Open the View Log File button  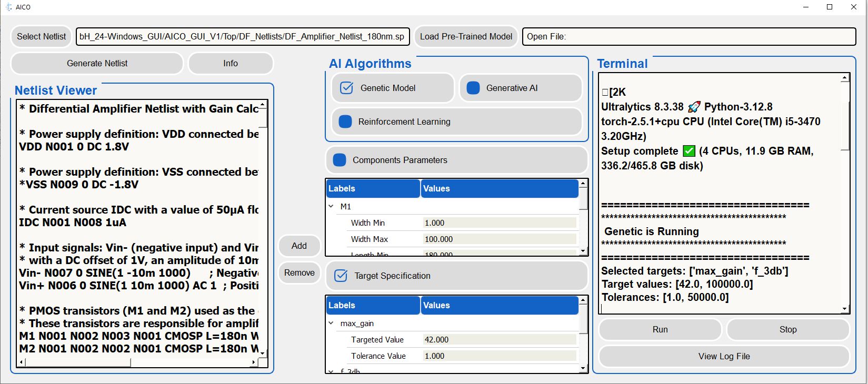point(724,356)
